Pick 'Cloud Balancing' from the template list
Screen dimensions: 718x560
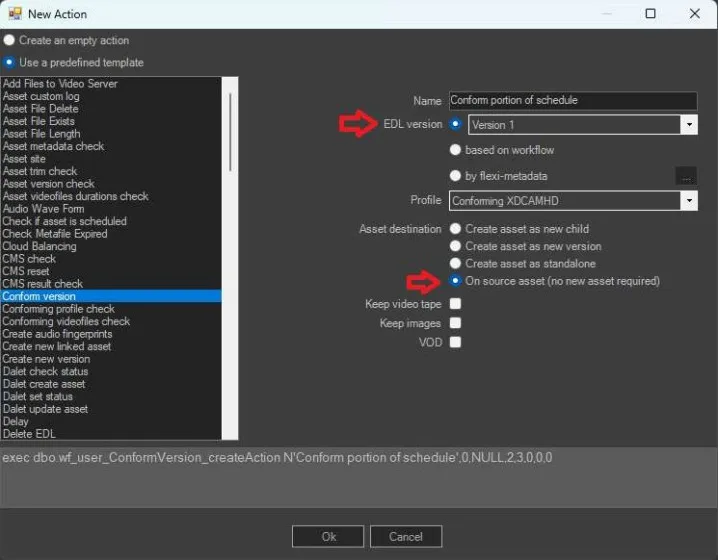39,246
